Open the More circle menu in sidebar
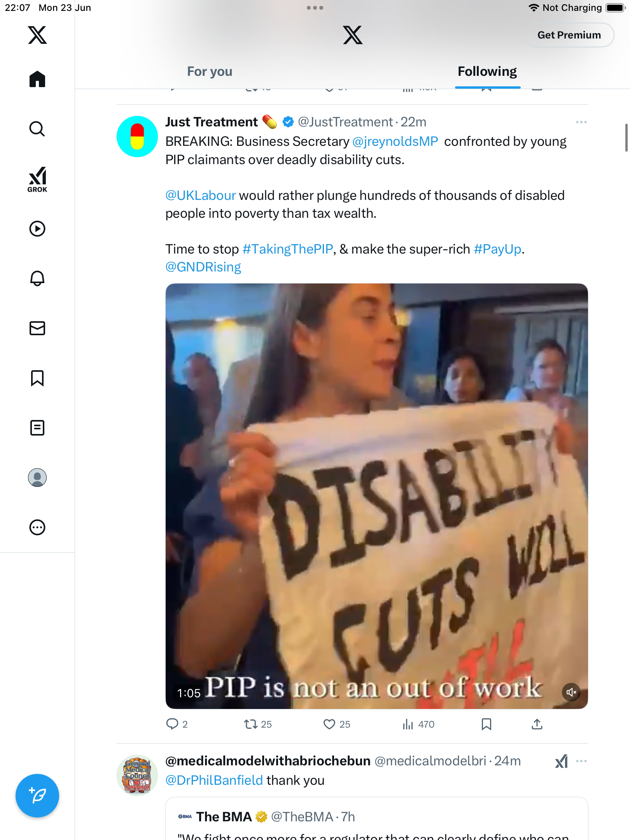The width and height of the screenshot is (630, 840). (37, 527)
